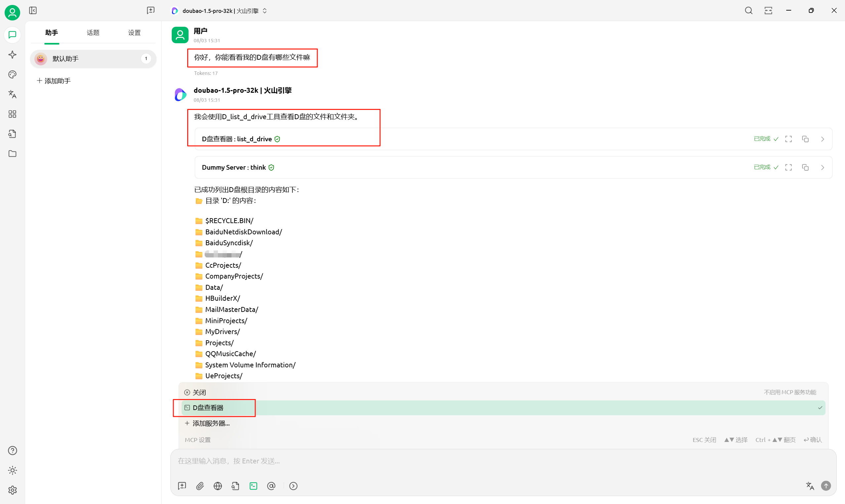Select the 默认助手 assistant

pos(93,59)
